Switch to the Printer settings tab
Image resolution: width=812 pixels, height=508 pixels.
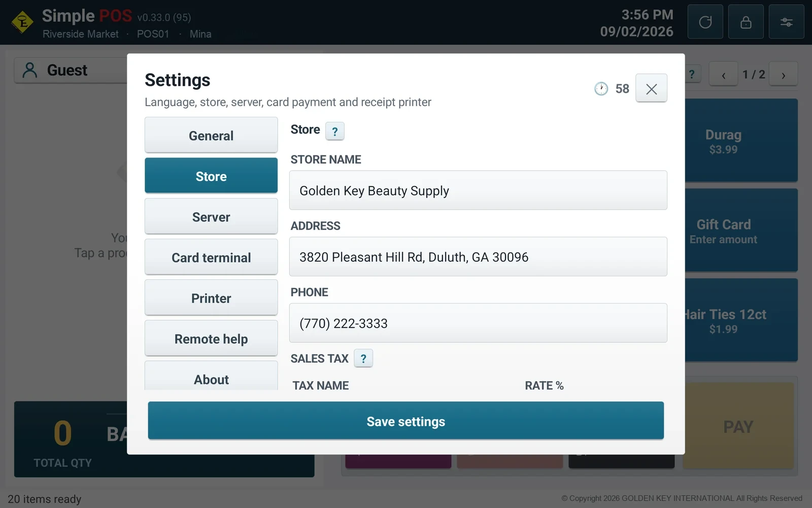point(211,298)
